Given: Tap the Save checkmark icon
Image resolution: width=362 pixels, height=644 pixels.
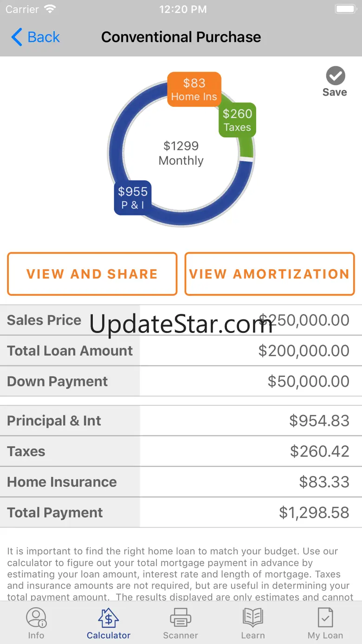Looking at the screenshot, I should tap(335, 76).
